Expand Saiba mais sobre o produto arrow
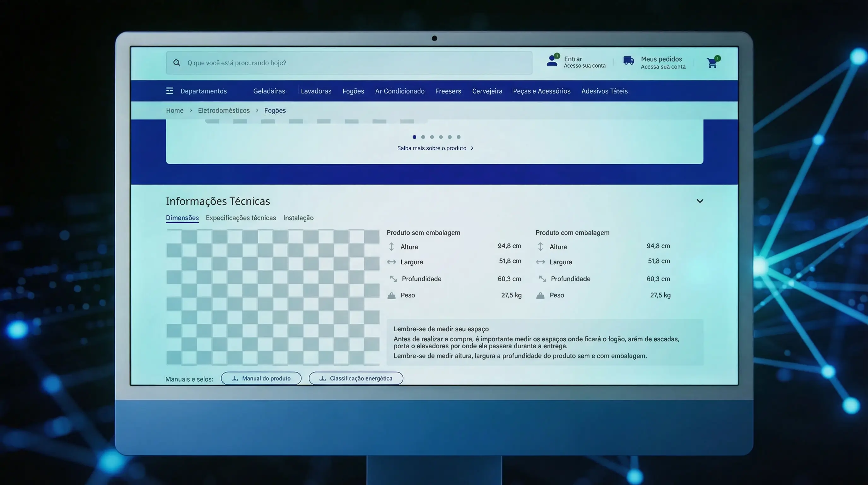The width and height of the screenshot is (868, 485). [472, 148]
